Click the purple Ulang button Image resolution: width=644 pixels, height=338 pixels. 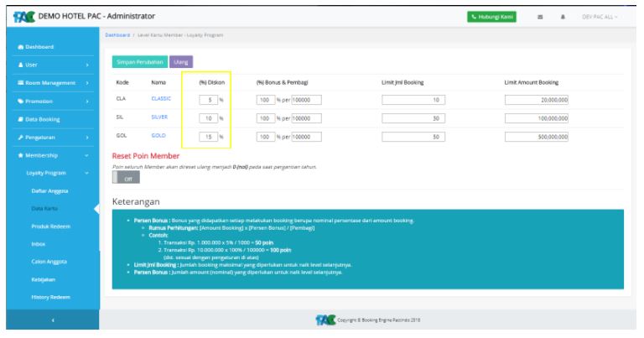181,62
